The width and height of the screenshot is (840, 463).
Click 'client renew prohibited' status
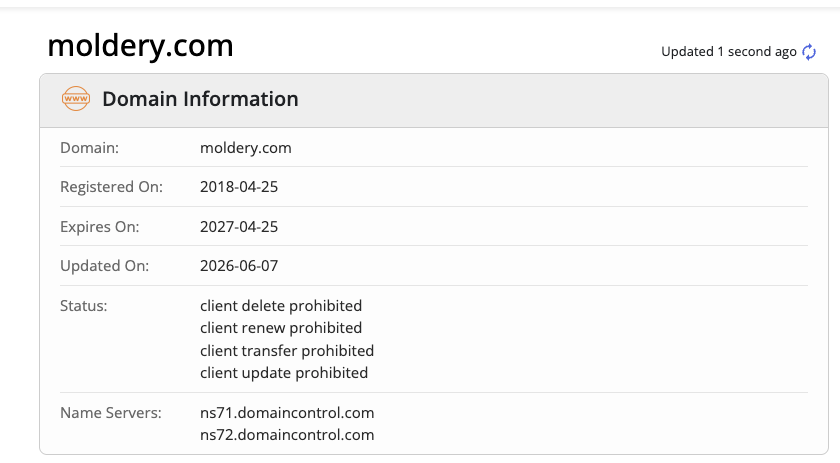pos(281,327)
